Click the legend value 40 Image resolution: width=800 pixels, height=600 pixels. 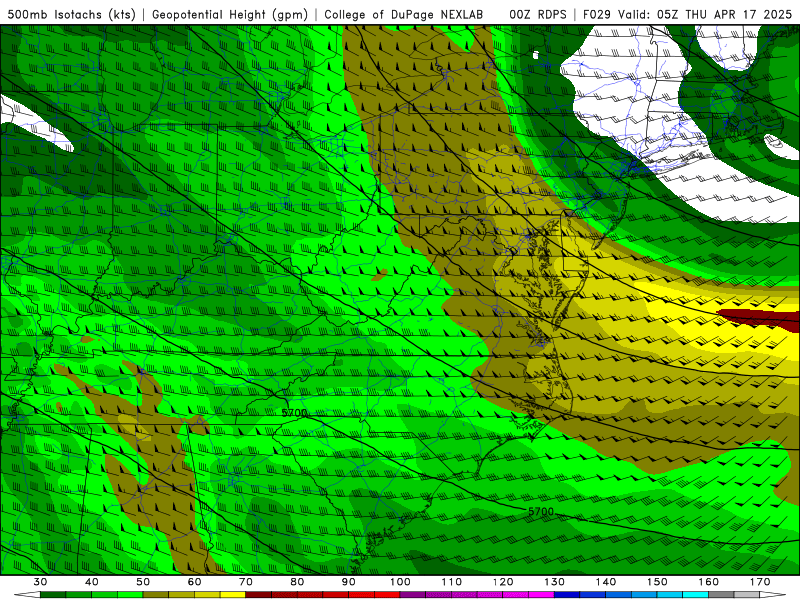click(x=91, y=582)
